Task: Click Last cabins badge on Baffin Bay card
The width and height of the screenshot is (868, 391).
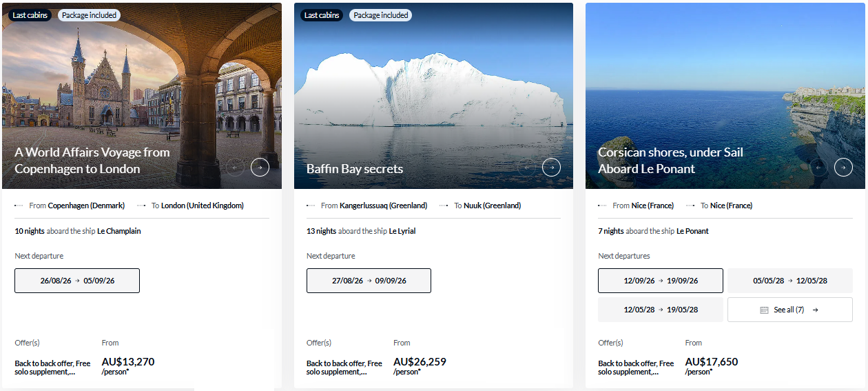Action: click(x=321, y=15)
